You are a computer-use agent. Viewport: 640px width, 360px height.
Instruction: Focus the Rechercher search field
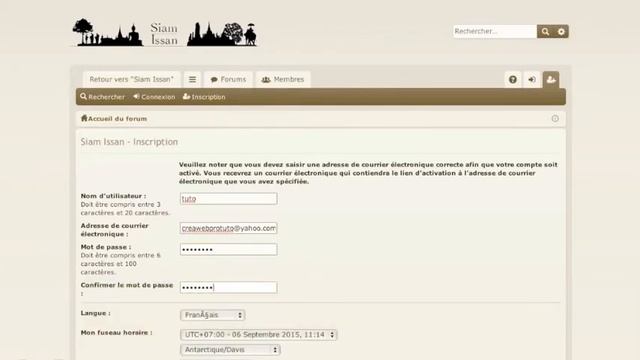tap(495, 31)
